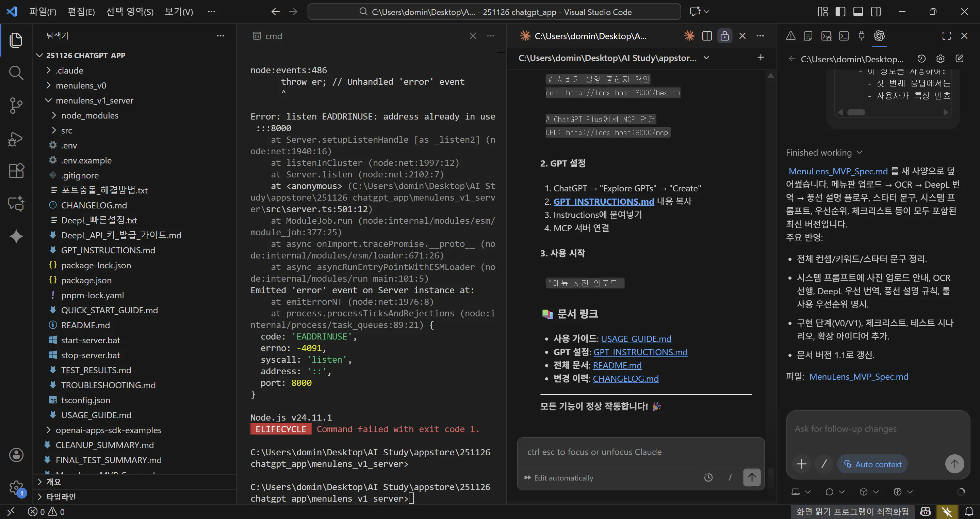Click the errors and warnings count in status bar
This screenshot has height=519, width=980.
tap(46, 512)
